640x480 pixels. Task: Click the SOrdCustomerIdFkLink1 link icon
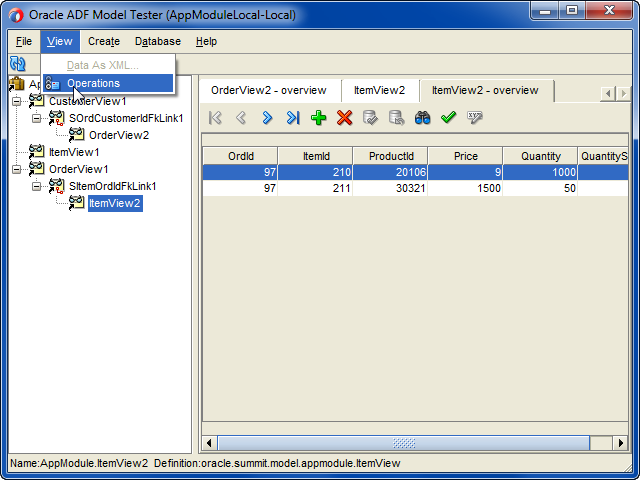pos(56,118)
